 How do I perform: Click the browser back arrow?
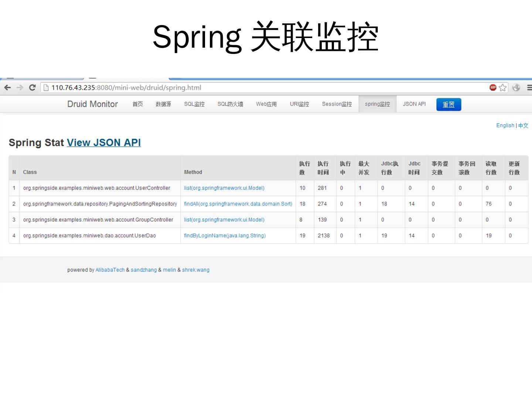tap(7, 88)
